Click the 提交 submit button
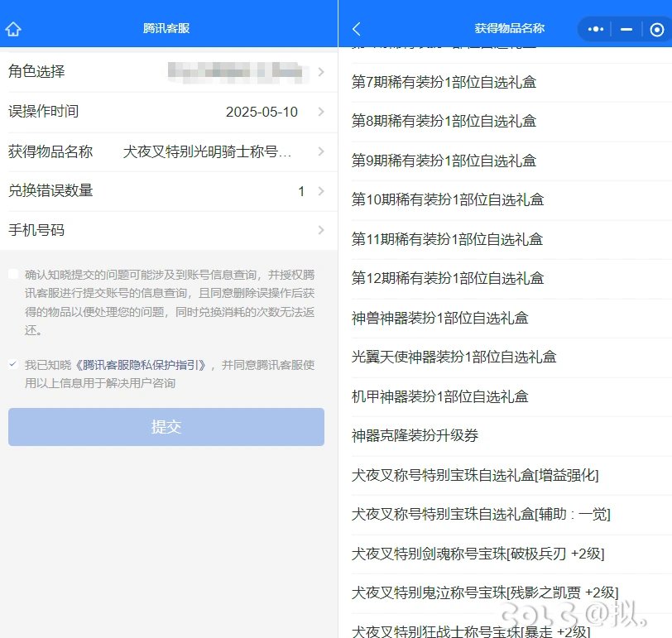The image size is (672, 638). (166, 427)
